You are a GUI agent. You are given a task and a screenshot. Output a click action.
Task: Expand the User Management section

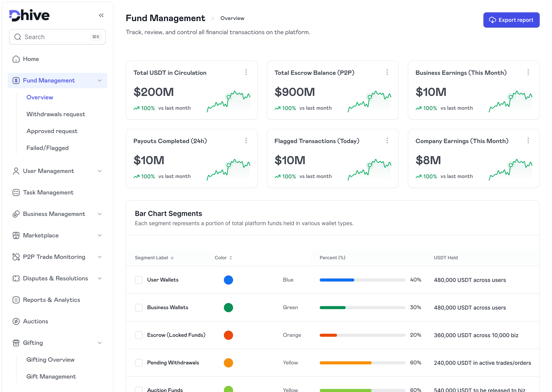tap(100, 171)
